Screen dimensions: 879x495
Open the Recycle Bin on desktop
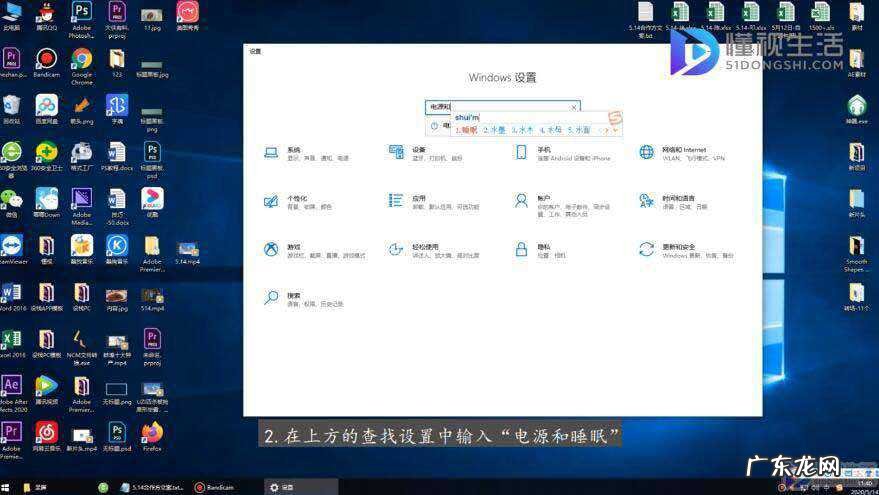tap(11, 109)
